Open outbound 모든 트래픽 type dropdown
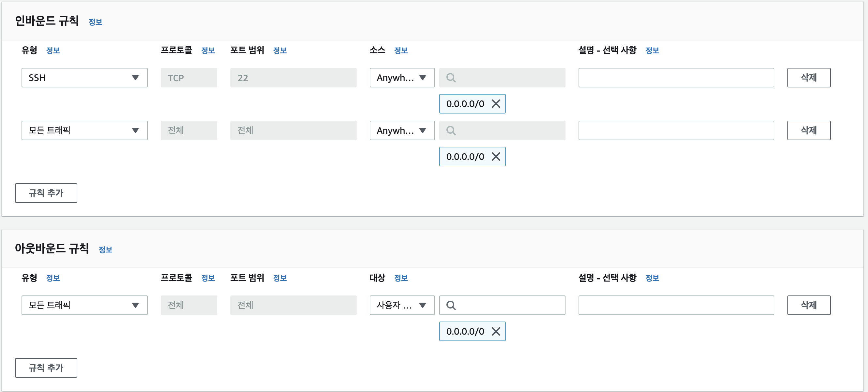Viewport: 868px width, 392px height. pyautogui.click(x=85, y=305)
